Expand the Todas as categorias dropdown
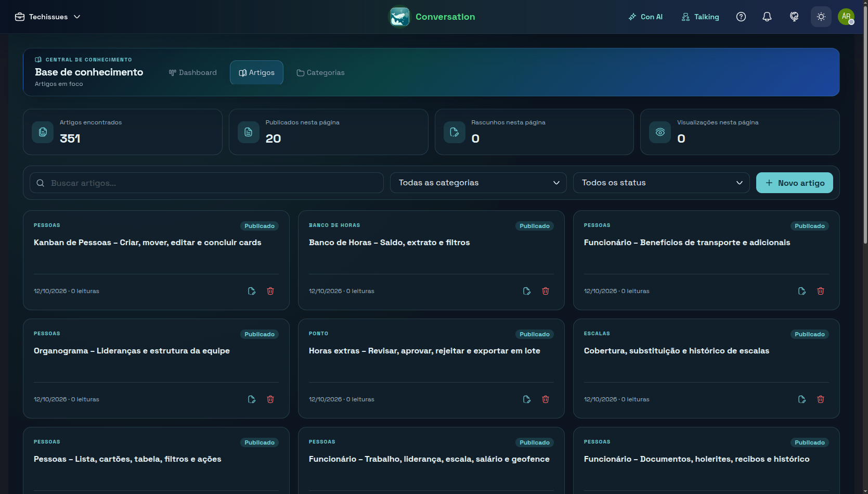This screenshot has height=494, width=868. point(478,183)
